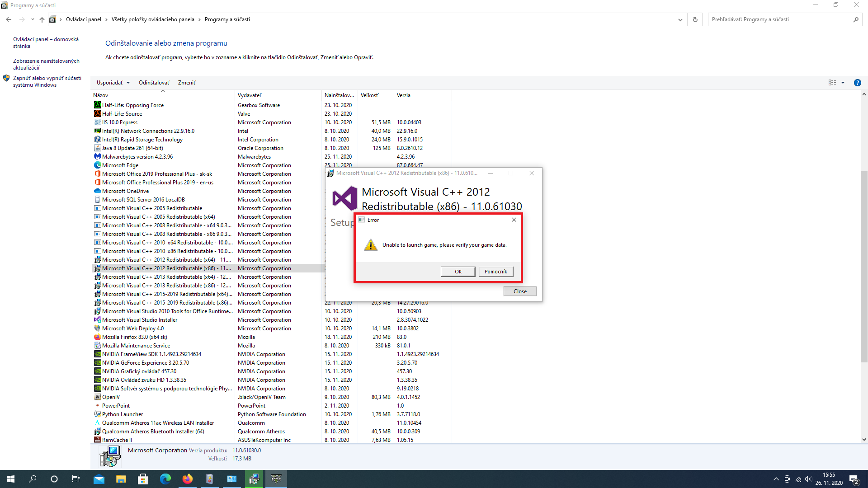The image size is (868, 488).
Task: Sort by Názov column header
Action: tap(163, 95)
